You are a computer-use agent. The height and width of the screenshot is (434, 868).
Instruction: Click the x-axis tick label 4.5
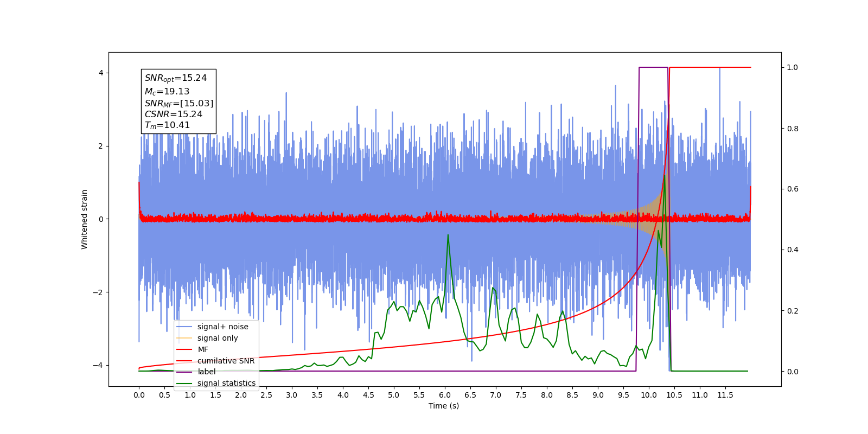tap(368, 395)
